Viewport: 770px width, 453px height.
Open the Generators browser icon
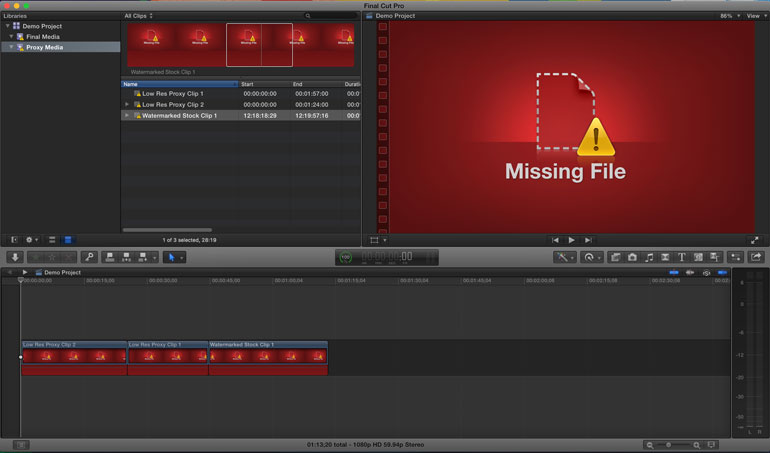coord(698,257)
